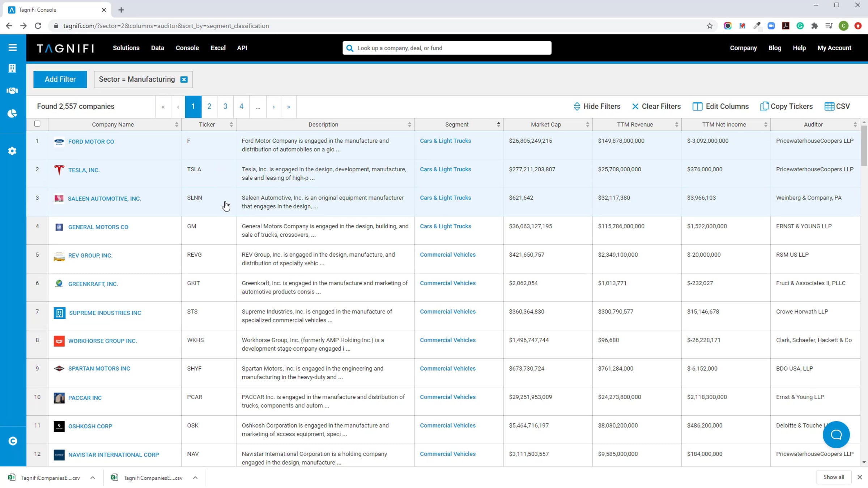Toggle Hide Filters
This screenshot has height=488, width=868.
point(597,106)
